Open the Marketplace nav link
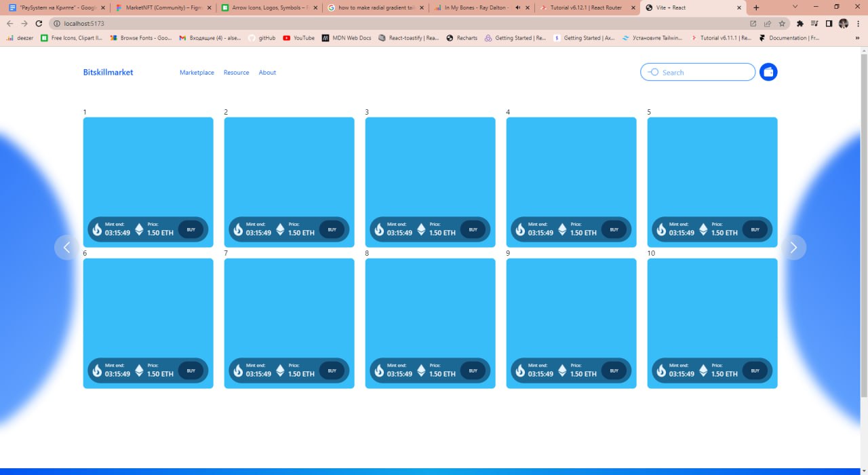This screenshot has height=475, width=868. coord(197,73)
